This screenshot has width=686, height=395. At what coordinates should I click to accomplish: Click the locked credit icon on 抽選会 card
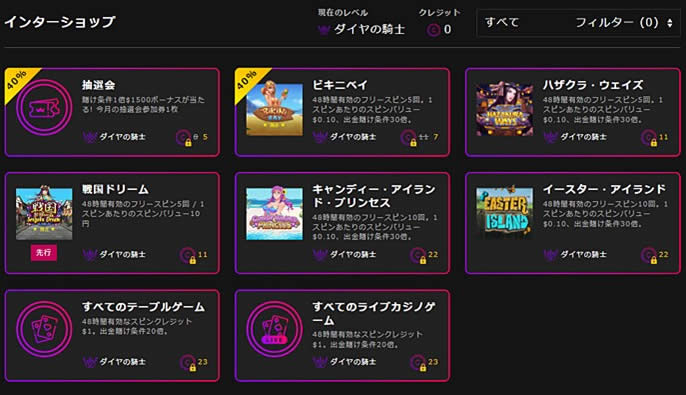pos(184,138)
